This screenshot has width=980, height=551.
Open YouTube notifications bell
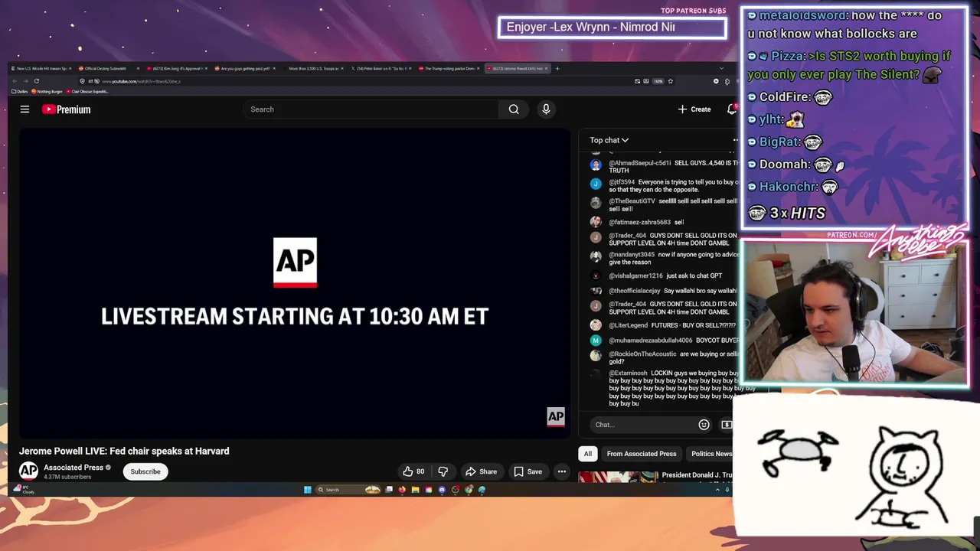(x=732, y=109)
